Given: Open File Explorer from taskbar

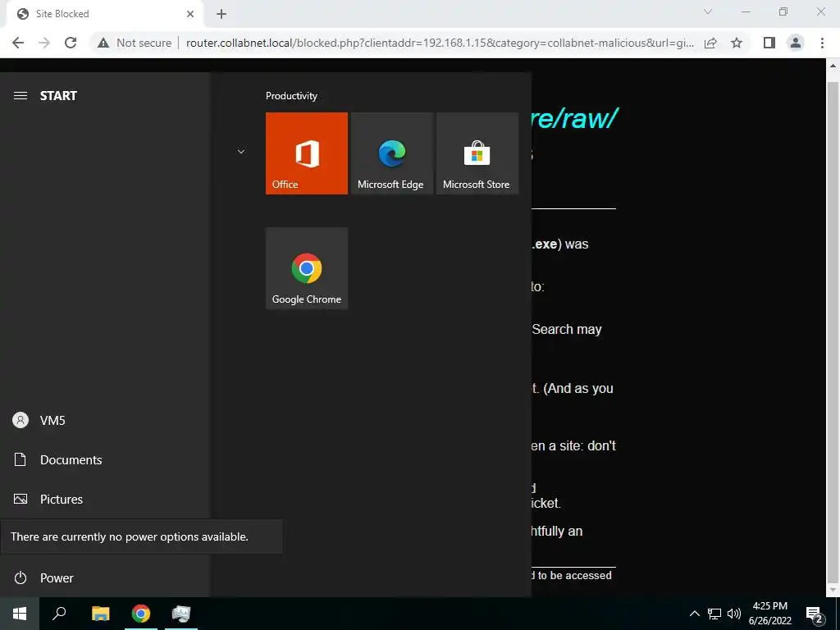Looking at the screenshot, I should (100, 614).
